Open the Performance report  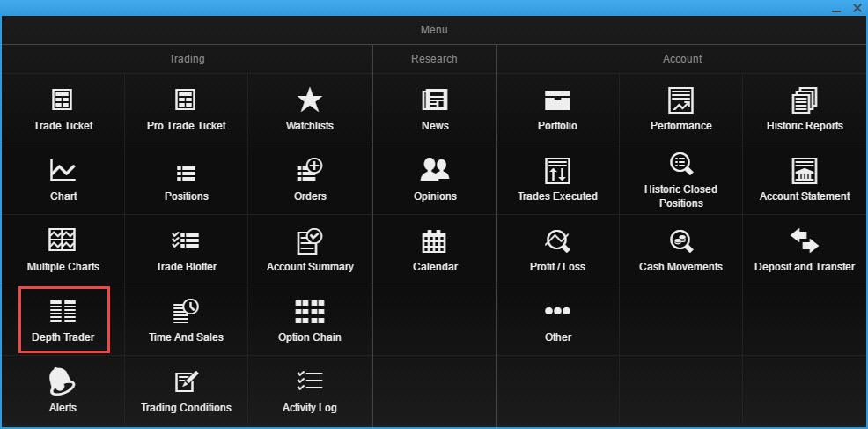tap(680, 109)
